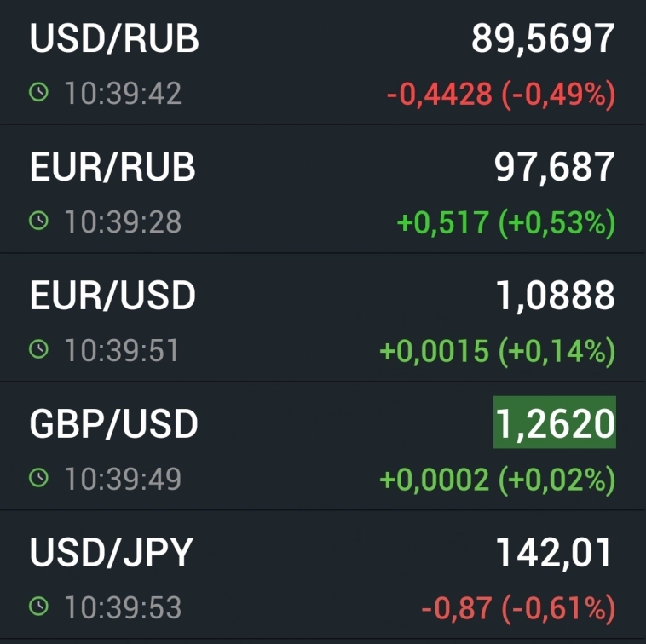Screen dimensions: 646x644
Task: Click the USD/RUB price 89,5697
Action: click(x=543, y=39)
